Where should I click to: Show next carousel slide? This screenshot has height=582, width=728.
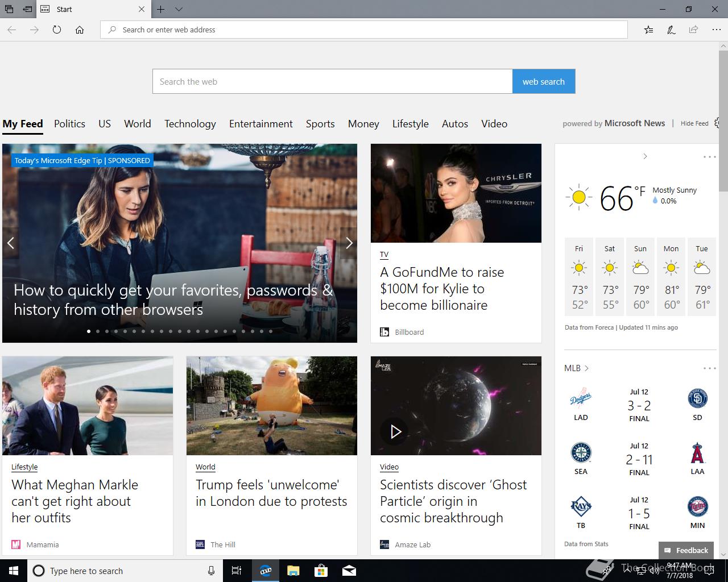click(x=349, y=243)
